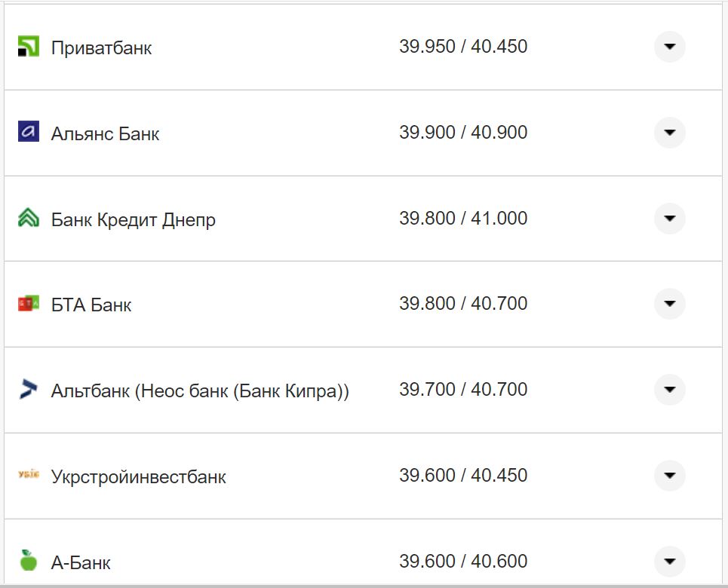Open the Альянс Банк name link
The image size is (728, 588).
(105, 134)
